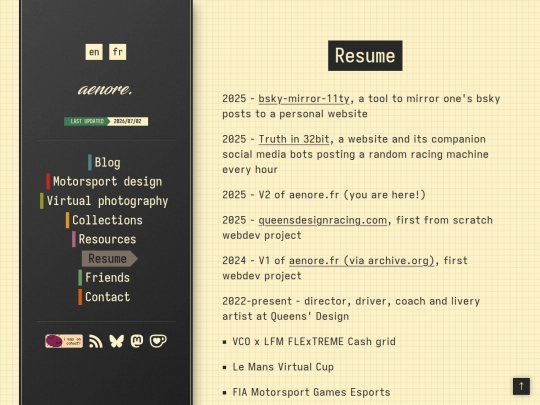This screenshot has width=540, height=405.
Task: Open the Ko-fi coffee cup icon
Action: tap(158, 341)
